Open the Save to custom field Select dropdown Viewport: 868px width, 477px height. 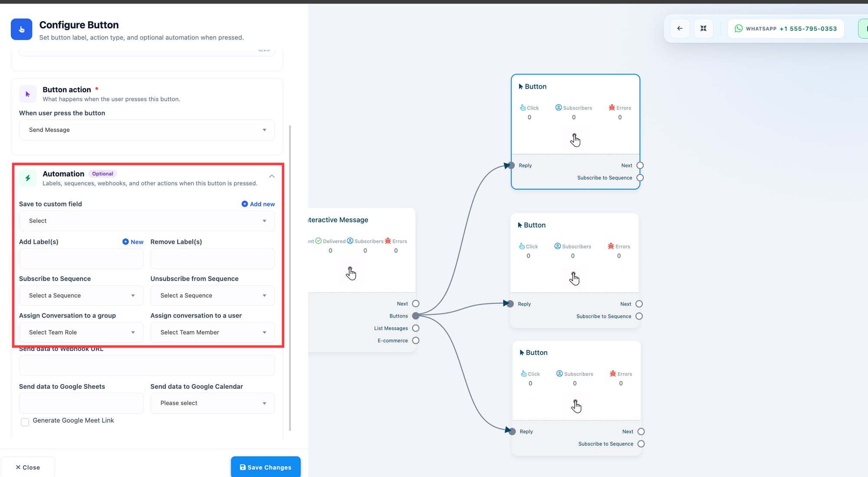click(147, 221)
